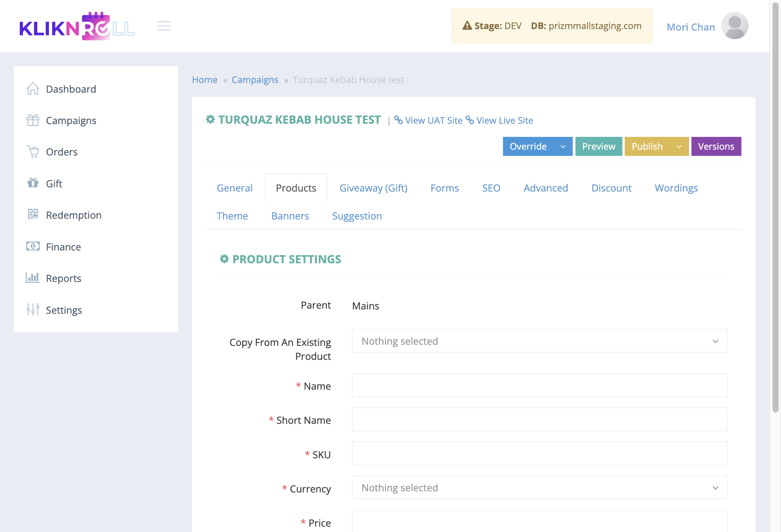Viewport: 781px width, 532px height.
Task: Click the Preview button
Action: (x=599, y=147)
